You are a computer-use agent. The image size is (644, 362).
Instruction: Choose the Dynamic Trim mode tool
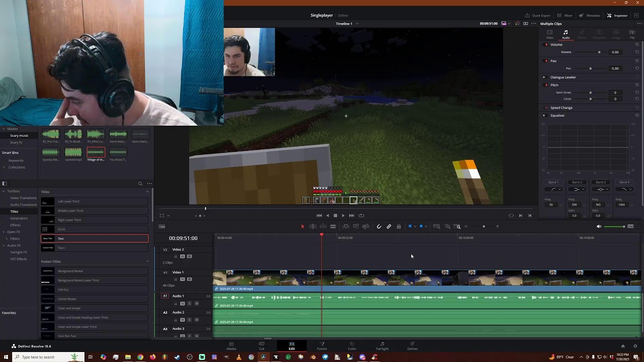323,227
